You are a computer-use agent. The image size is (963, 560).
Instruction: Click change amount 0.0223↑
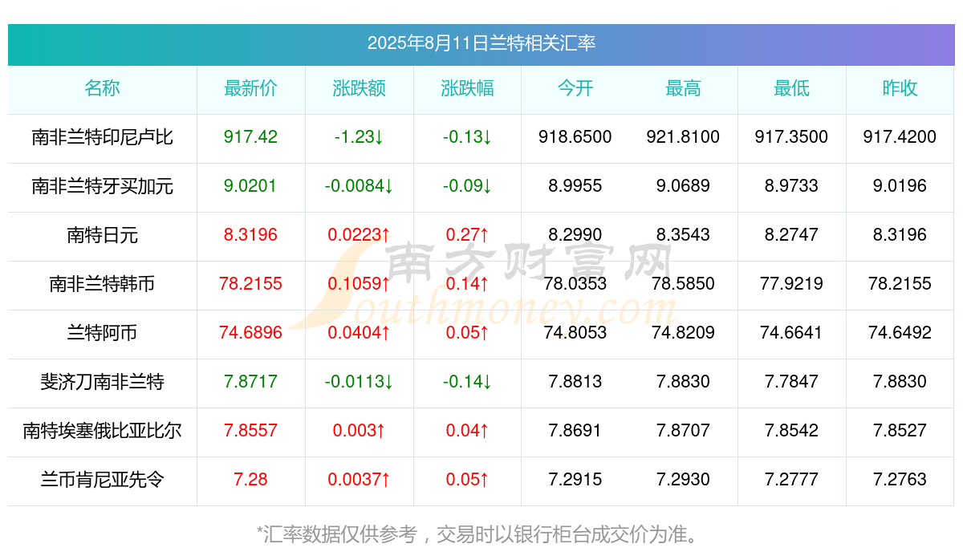coord(359,235)
